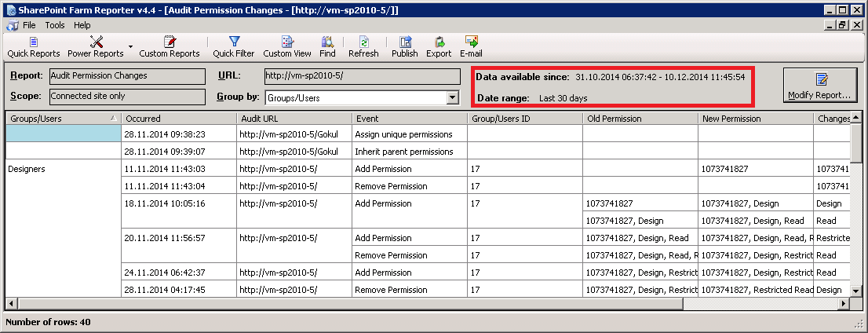The height and width of the screenshot is (333, 868).
Task: Select the 28.11.2014 09:38:23 cell
Action: [x=179, y=134]
